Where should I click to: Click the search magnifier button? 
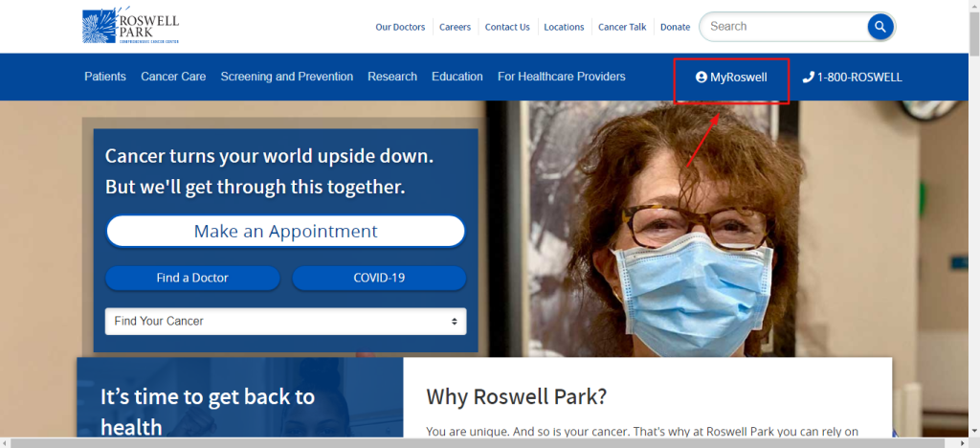(x=880, y=27)
